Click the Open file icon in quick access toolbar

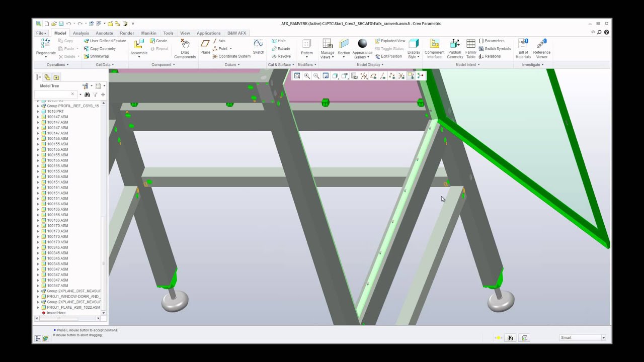(x=53, y=24)
